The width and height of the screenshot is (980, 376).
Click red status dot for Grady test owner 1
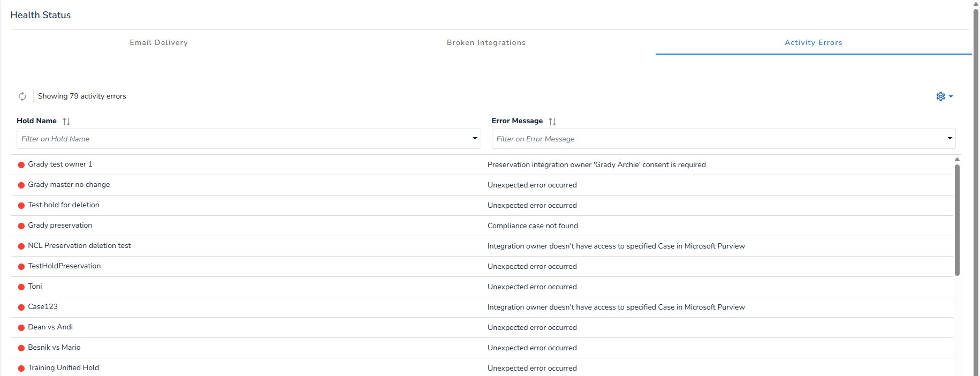pyautogui.click(x=21, y=165)
